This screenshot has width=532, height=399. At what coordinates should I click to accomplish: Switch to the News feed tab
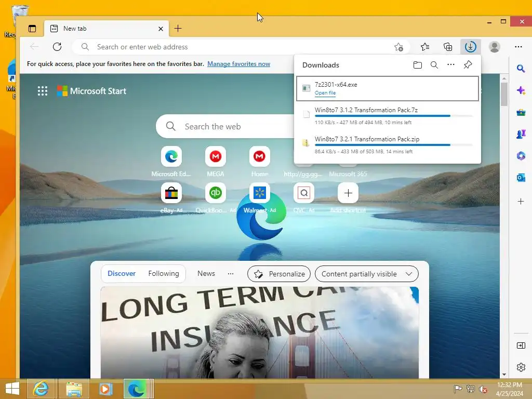(206, 273)
